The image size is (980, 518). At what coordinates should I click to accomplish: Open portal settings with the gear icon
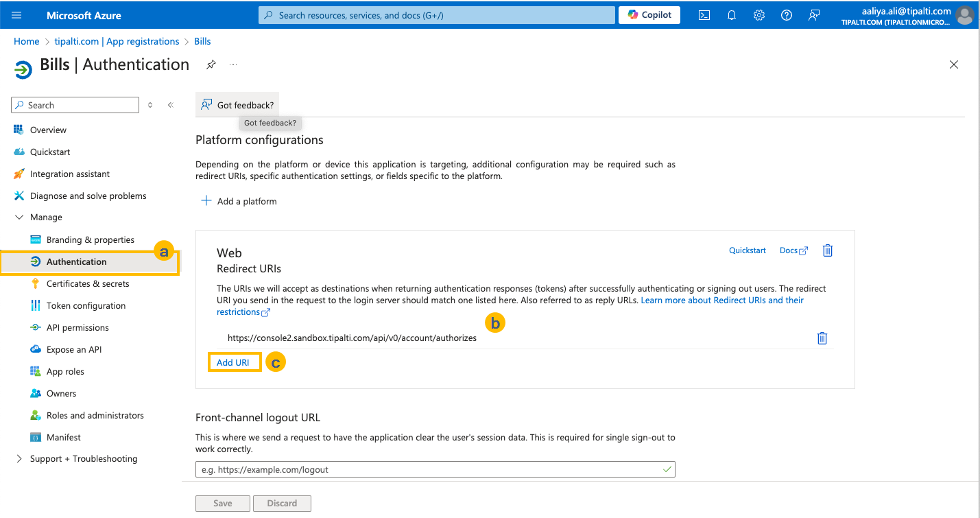tap(758, 14)
